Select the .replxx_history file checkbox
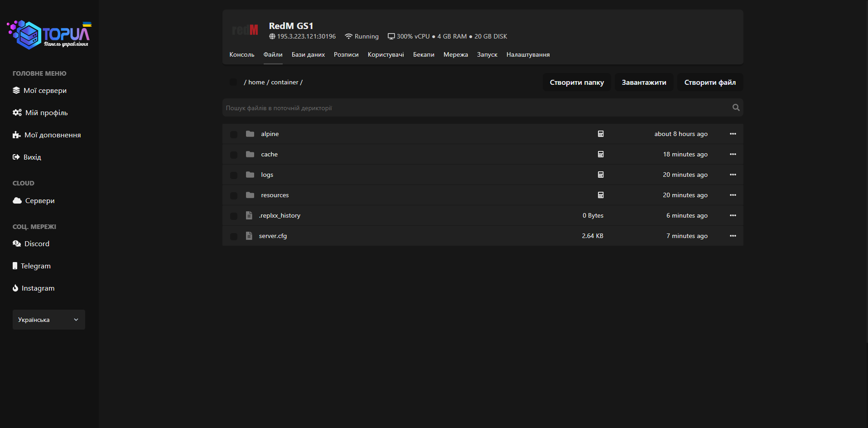Screen dimensions: 868x428 [234, 216]
